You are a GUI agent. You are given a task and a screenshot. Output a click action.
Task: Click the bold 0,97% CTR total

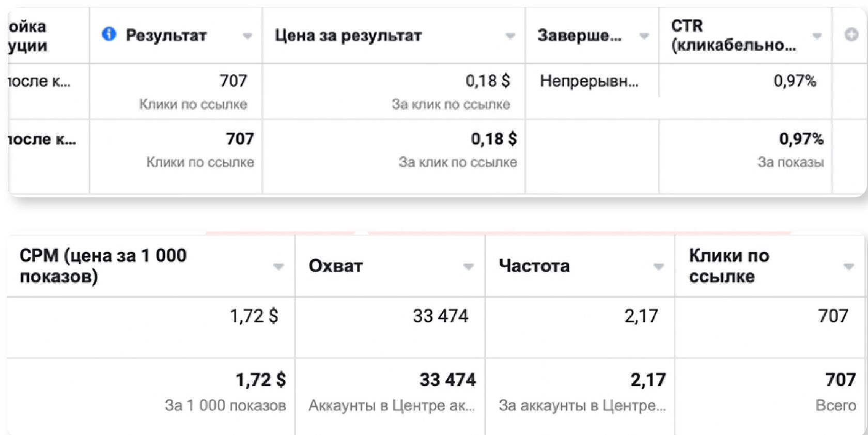tap(801, 139)
